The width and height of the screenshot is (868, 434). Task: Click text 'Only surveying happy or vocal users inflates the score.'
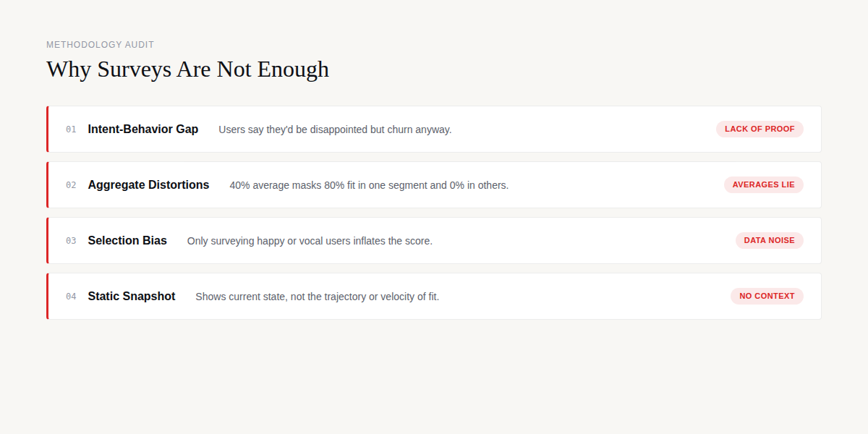pyautogui.click(x=310, y=241)
